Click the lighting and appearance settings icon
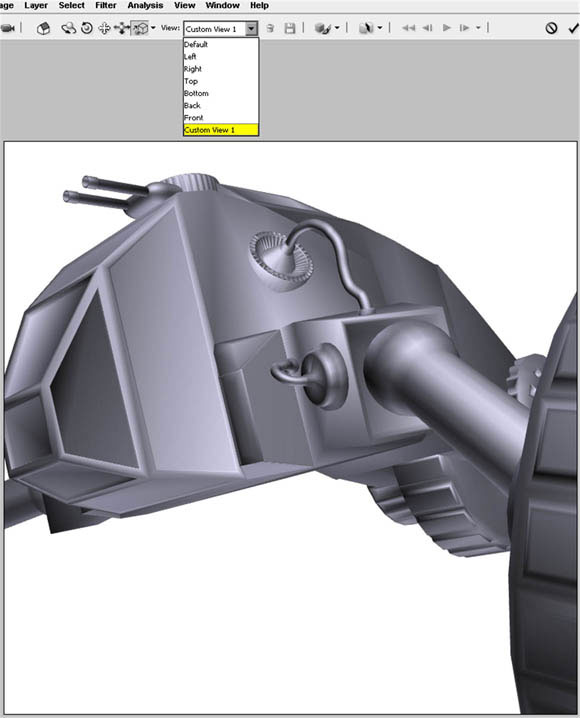580x718 pixels. coord(323,28)
